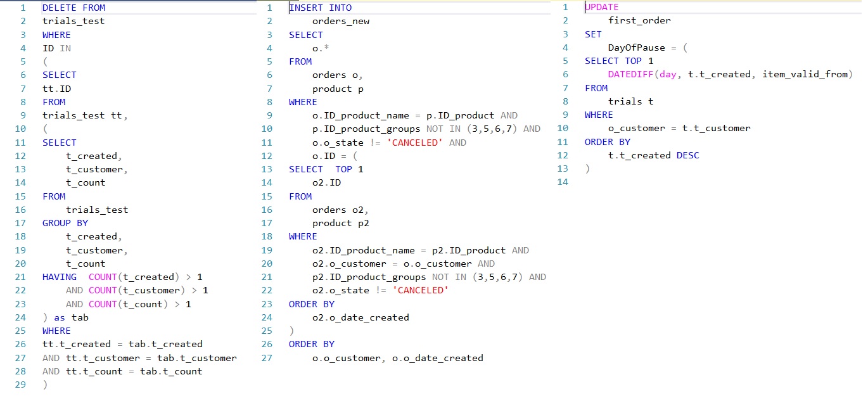Image resolution: width=868 pixels, height=401 pixels.
Task: Click the 'HAVING COUNT(t_created) > 1' line
Action: pos(122,277)
